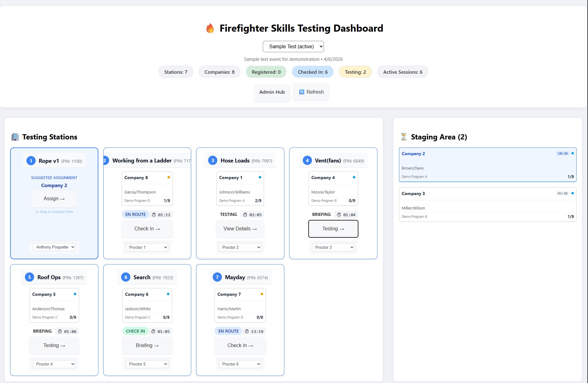Click the stopwatch icon on Mayday station timer
This screenshot has height=383, width=588.
247,331
